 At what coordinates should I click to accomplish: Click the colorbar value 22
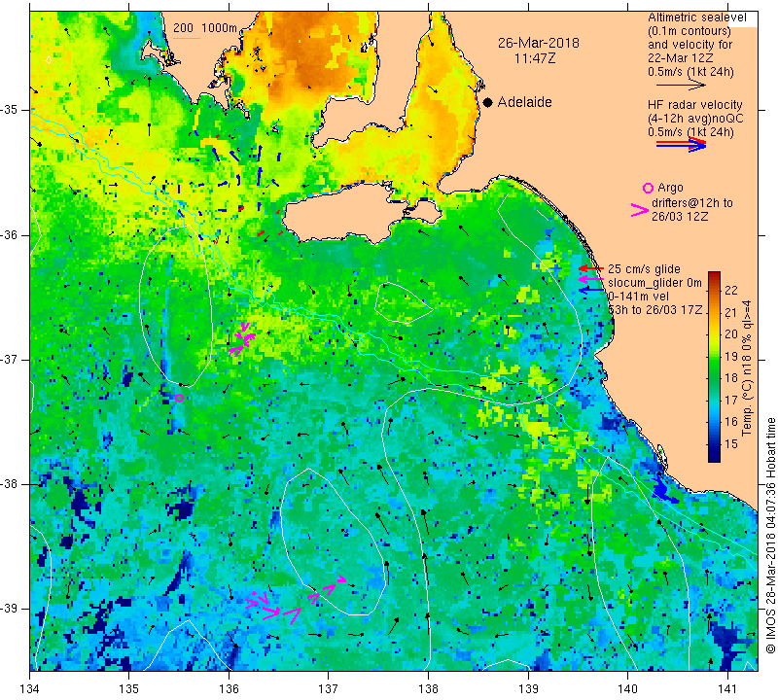(731, 291)
